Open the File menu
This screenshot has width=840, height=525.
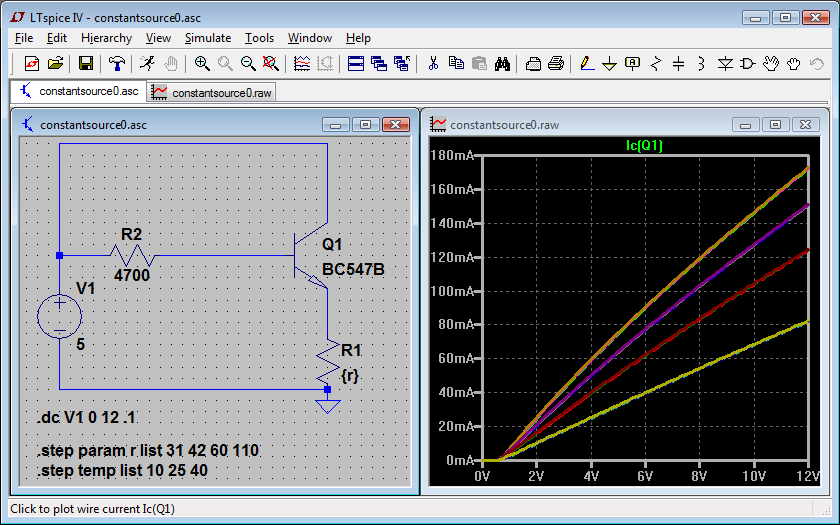pos(24,38)
